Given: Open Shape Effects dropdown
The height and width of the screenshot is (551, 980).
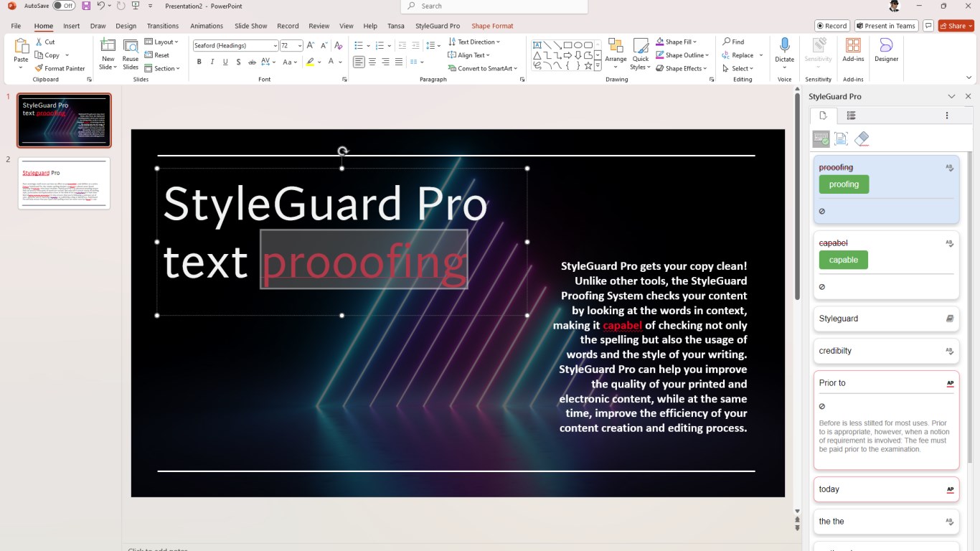Looking at the screenshot, I should click(681, 68).
